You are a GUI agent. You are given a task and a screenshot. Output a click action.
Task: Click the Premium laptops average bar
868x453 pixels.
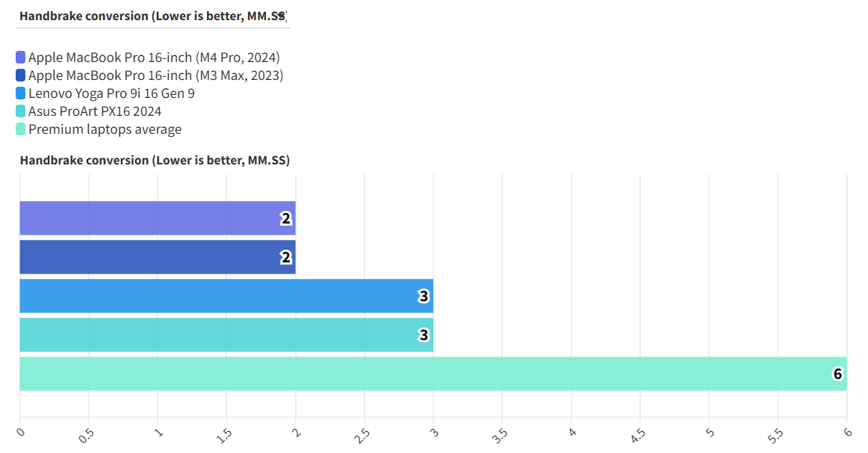tap(433, 374)
